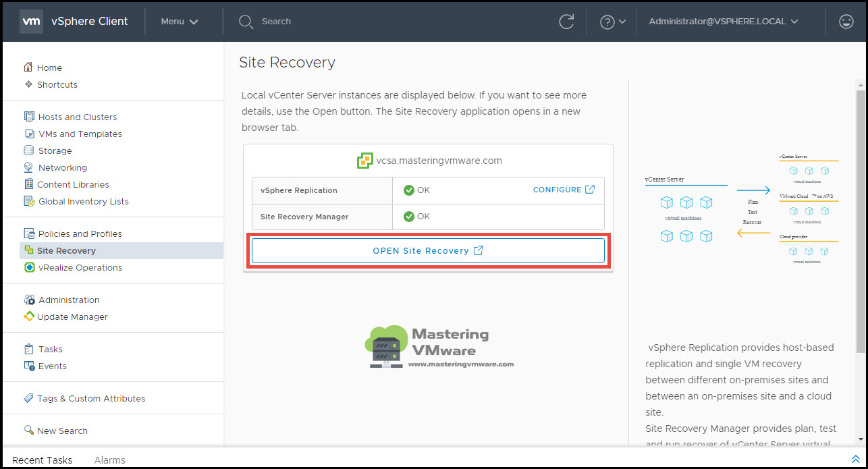This screenshot has width=868, height=469.
Task: Click the Administration gear icon
Action: tap(29, 300)
